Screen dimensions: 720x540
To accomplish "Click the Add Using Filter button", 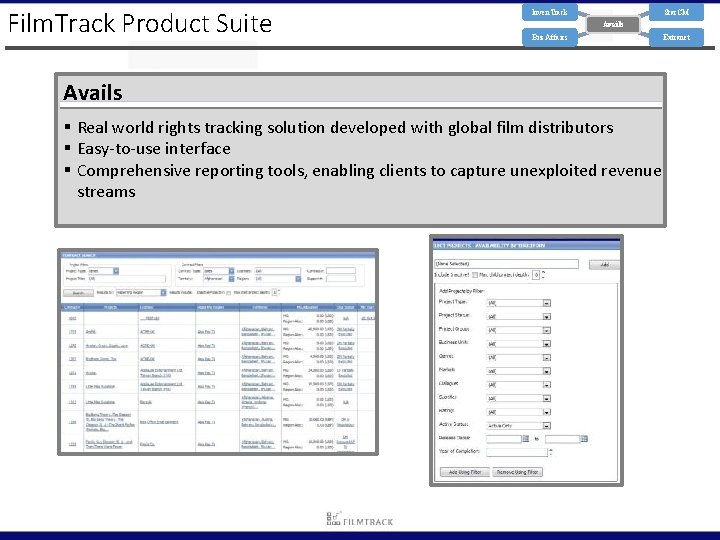I will 465,472.
